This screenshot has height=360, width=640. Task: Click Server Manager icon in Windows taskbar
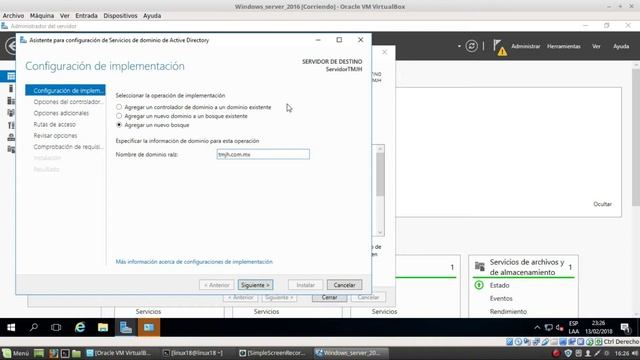pyautogui.click(x=126, y=327)
